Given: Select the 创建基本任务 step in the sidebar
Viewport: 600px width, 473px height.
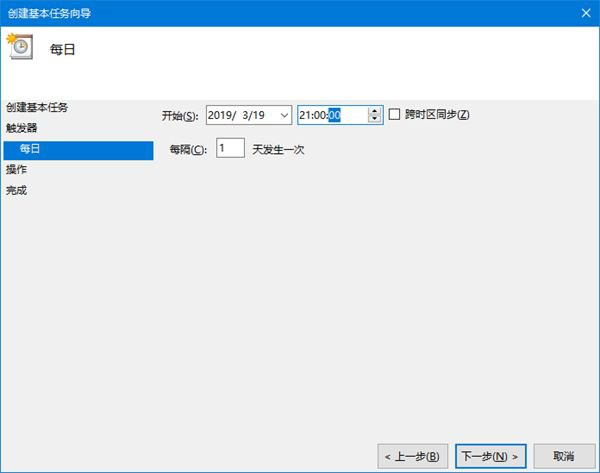Looking at the screenshot, I should click(x=37, y=107).
